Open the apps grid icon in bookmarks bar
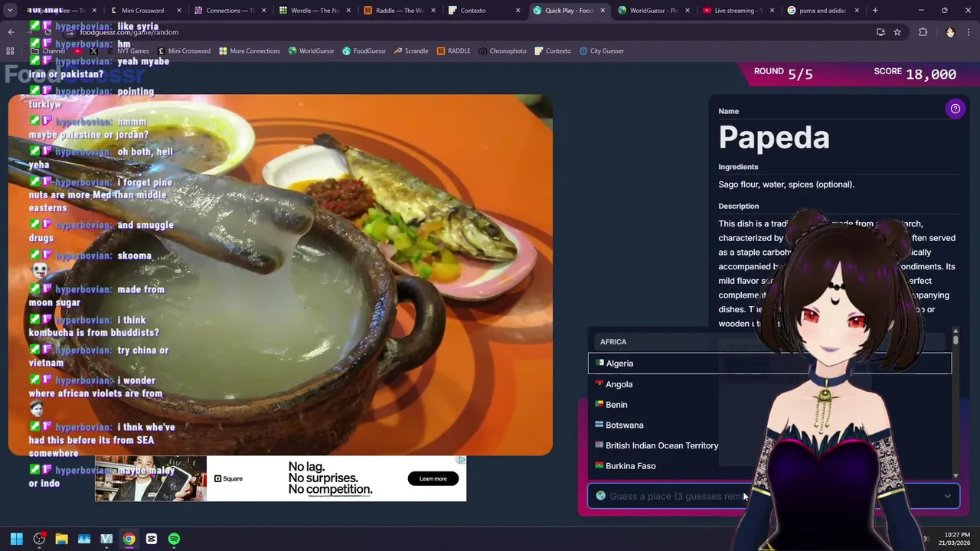This screenshot has height=551, width=980. point(10,51)
